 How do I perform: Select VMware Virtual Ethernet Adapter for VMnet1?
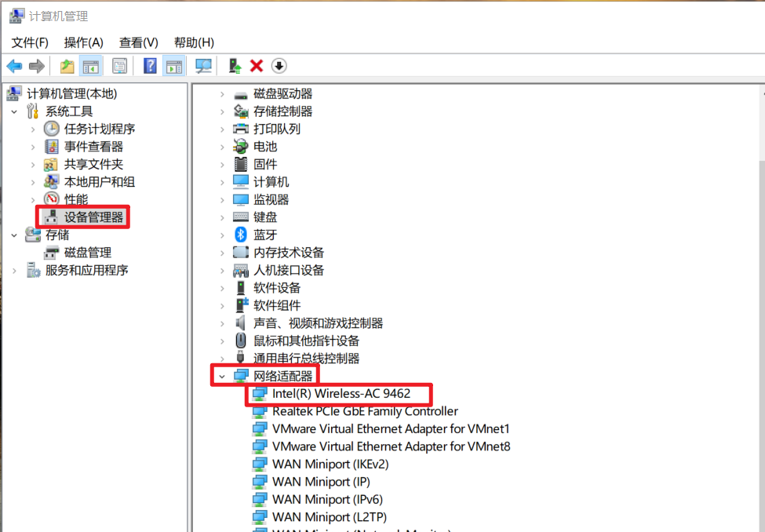391,428
